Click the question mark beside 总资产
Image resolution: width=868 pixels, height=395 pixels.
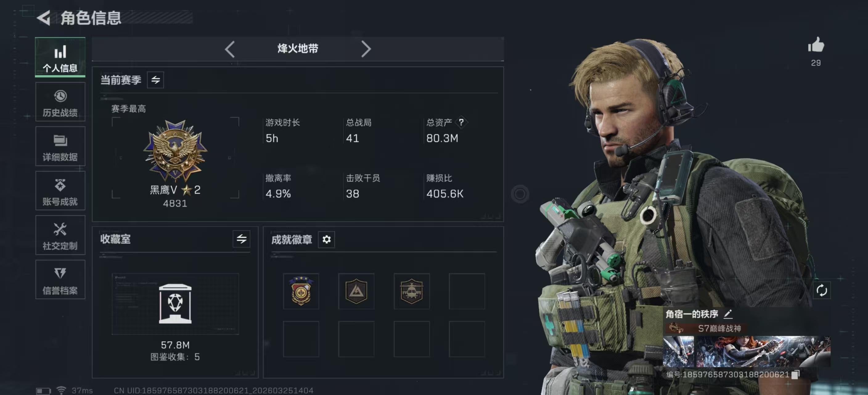(461, 122)
